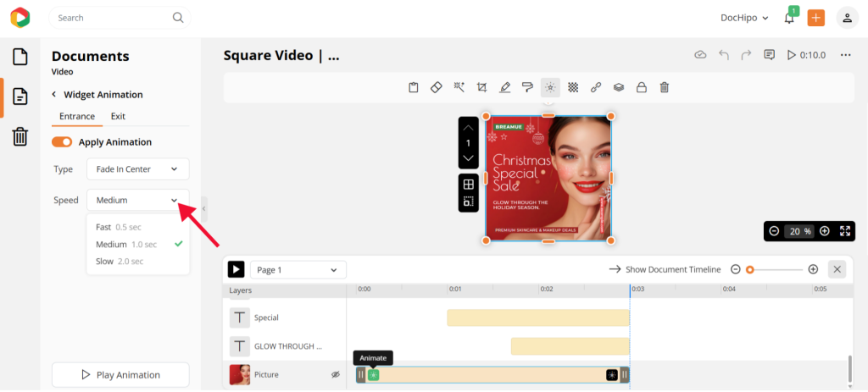Open the trash sidebar icon

tap(20, 136)
